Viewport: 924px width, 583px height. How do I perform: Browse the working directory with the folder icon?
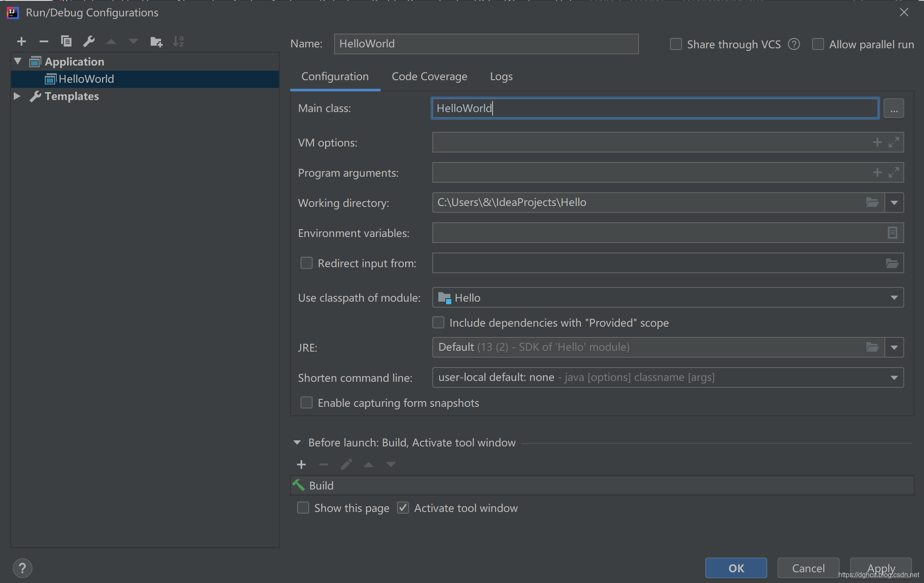pyautogui.click(x=873, y=202)
